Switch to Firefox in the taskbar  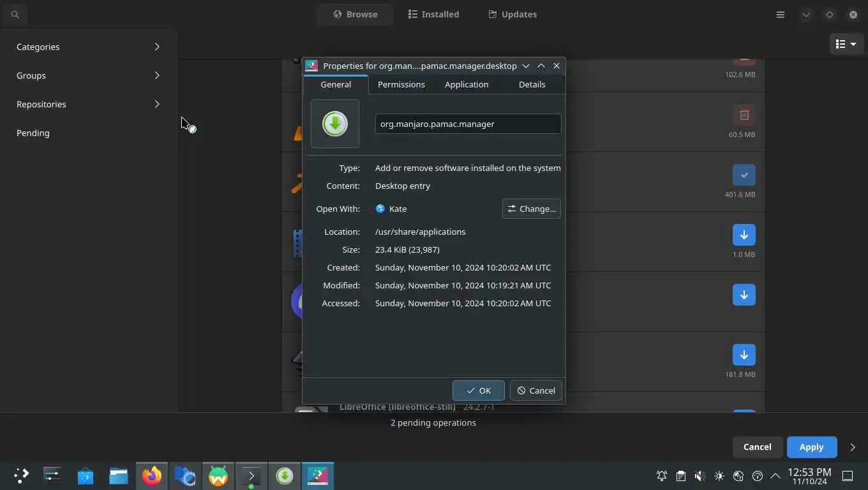point(152,475)
